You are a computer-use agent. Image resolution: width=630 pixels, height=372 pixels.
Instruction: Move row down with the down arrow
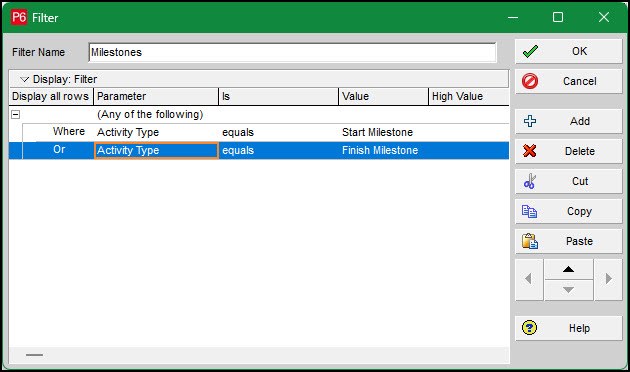tap(569, 290)
